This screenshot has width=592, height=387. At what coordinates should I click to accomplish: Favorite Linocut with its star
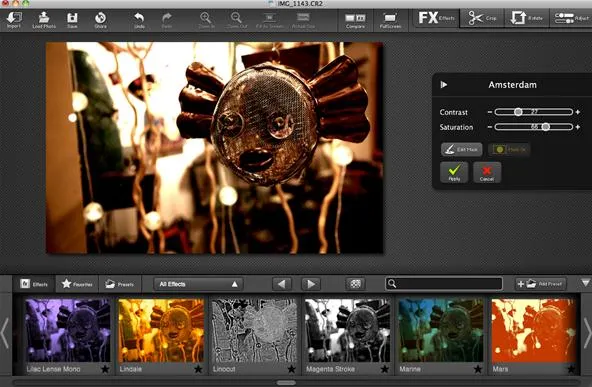pos(291,369)
